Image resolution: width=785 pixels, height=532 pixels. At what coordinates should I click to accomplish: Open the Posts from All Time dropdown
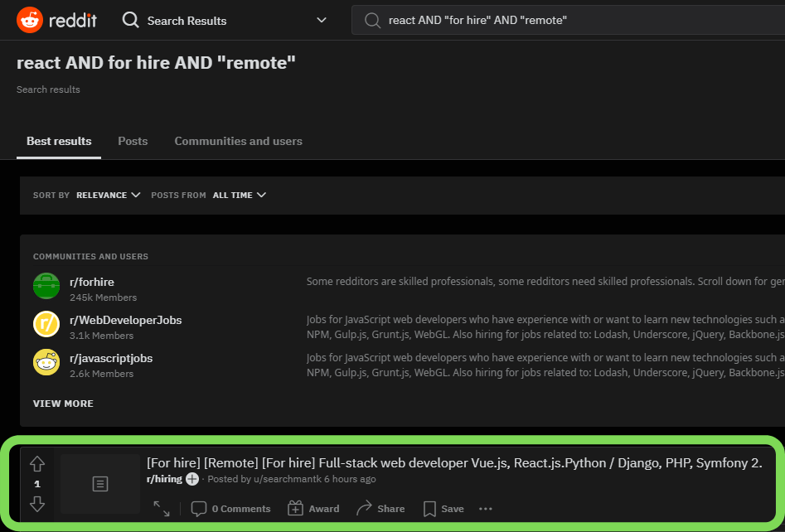click(240, 196)
